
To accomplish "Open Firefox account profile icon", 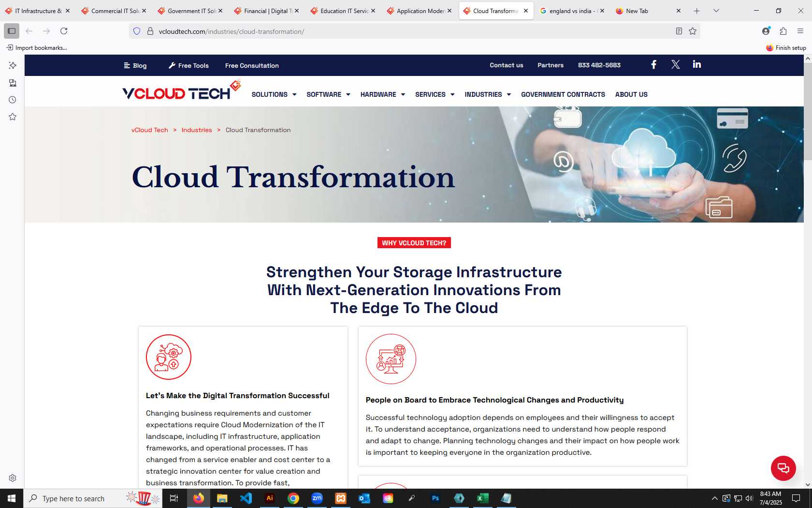I will [766, 31].
